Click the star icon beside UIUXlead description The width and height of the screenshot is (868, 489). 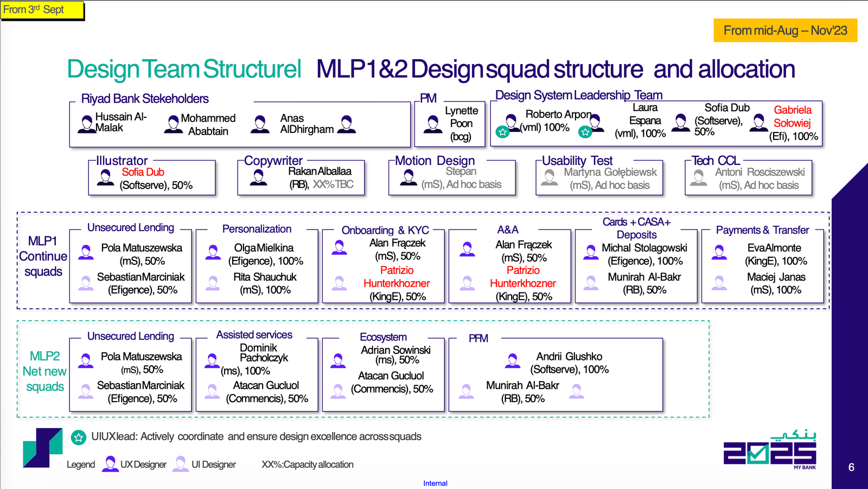click(79, 437)
